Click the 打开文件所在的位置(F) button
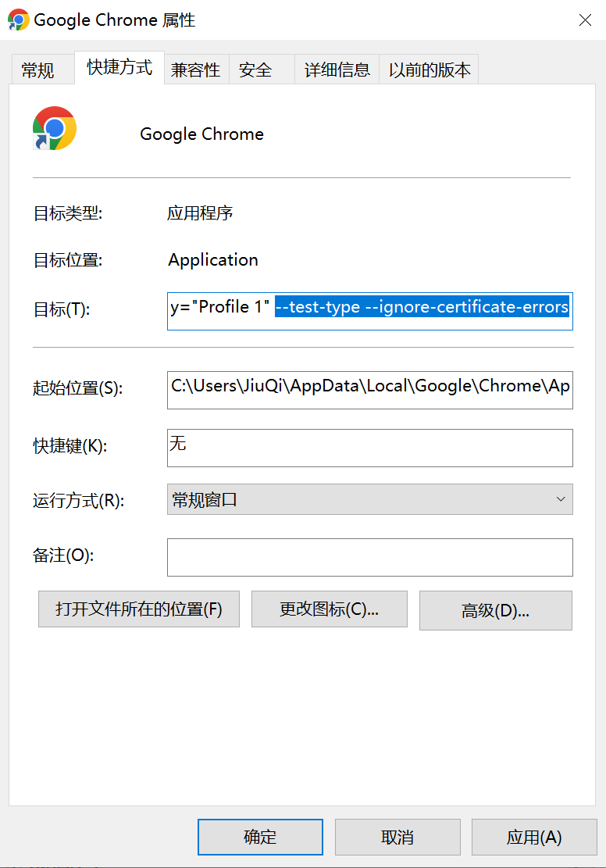The width and height of the screenshot is (606, 868). 139,609
